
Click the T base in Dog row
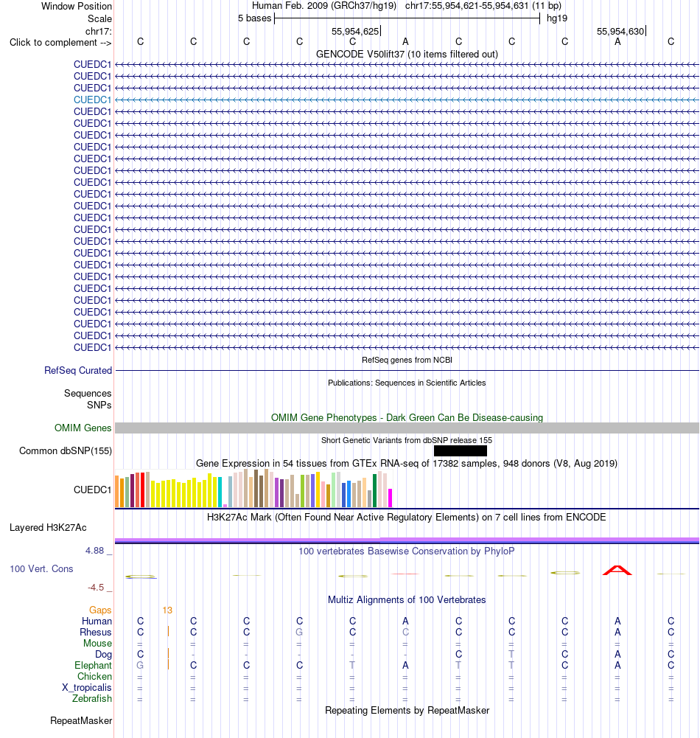click(x=511, y=654)
